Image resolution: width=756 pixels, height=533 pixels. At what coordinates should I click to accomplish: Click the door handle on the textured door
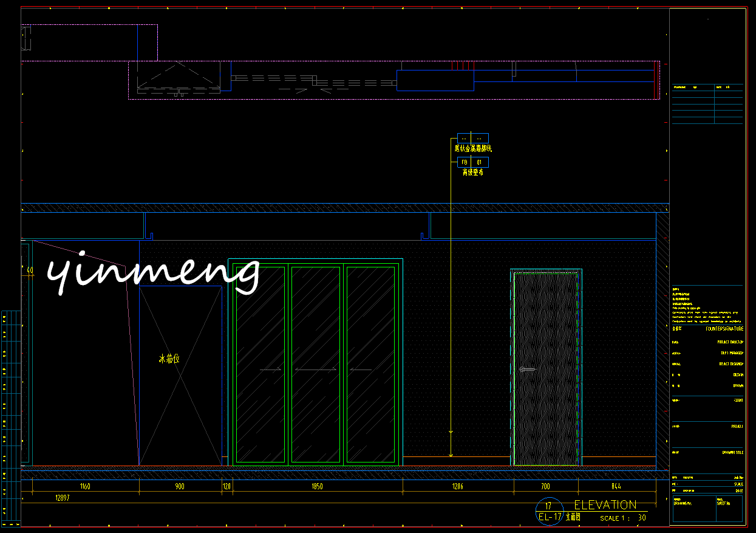526,369
